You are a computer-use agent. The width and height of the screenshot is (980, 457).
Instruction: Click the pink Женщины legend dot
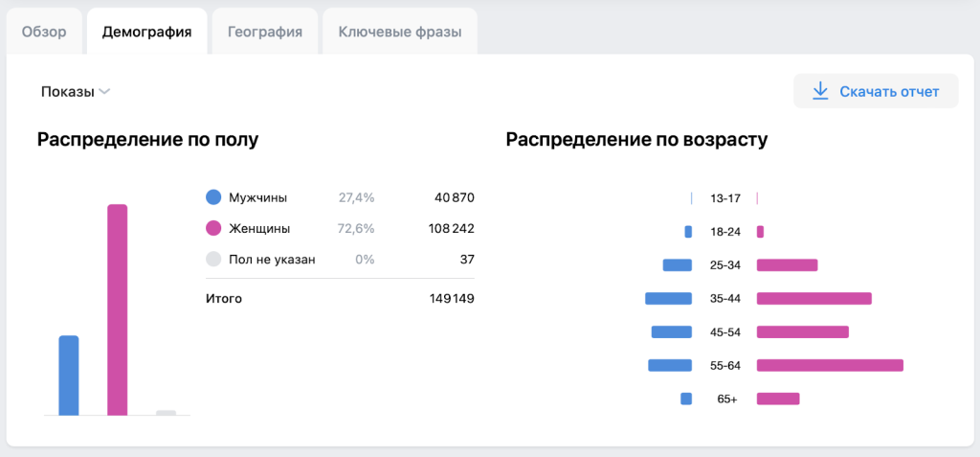click(213, 229)
